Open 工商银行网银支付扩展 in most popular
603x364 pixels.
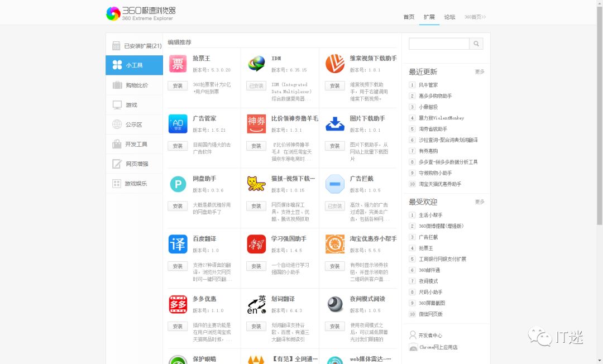[x=442, y=259]
